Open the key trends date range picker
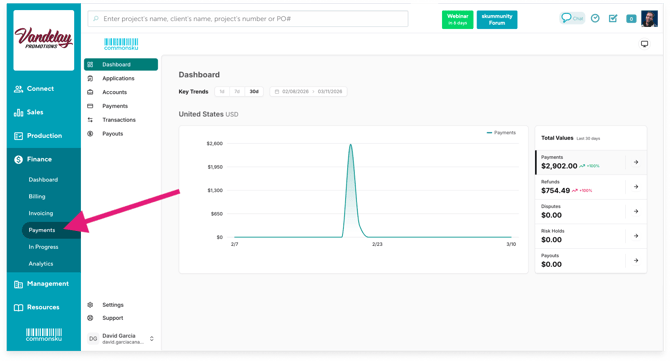Image resolution: width=670 pixels, height=361 pixels. click(x=309, y=92)
